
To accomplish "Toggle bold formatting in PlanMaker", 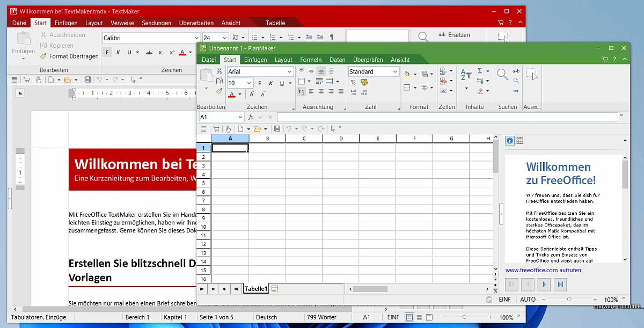I will (x=260, y=83).
